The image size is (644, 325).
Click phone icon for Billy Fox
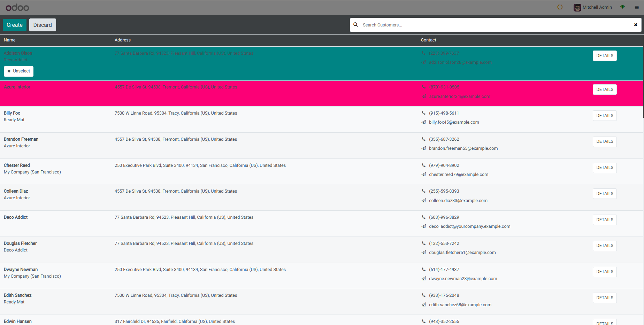[424, 113]
